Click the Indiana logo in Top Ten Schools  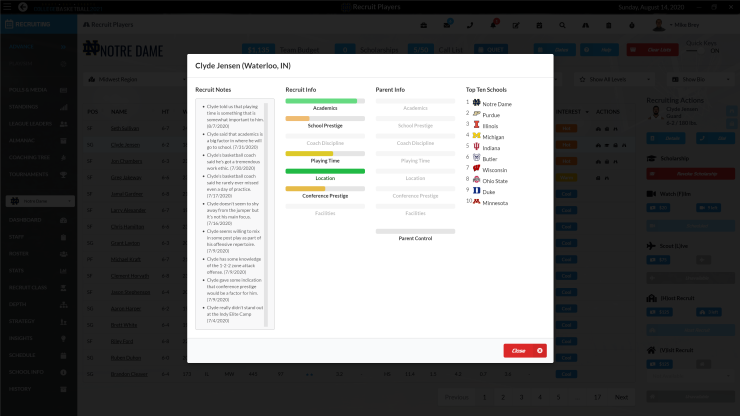click(476, 147)
